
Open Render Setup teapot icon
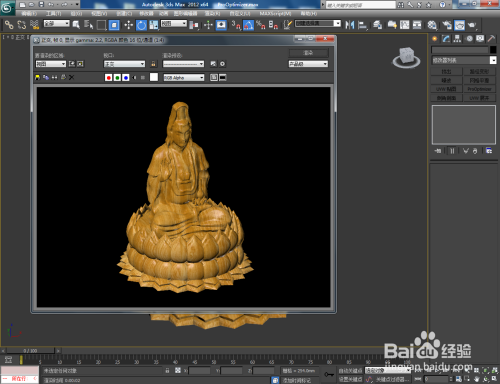pyautogui.click(x=447, y=25)
